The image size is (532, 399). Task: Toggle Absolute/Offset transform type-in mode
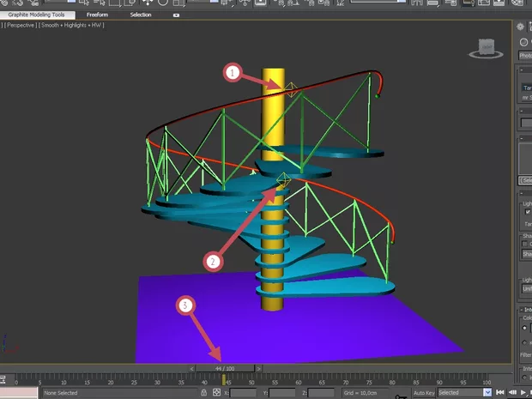[x=217, y=392]
